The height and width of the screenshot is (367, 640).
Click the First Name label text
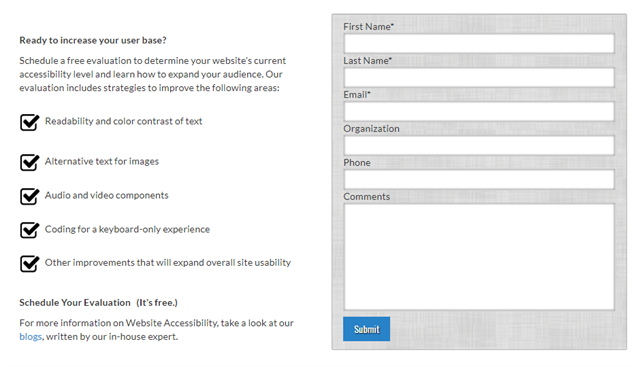(368, 27)
